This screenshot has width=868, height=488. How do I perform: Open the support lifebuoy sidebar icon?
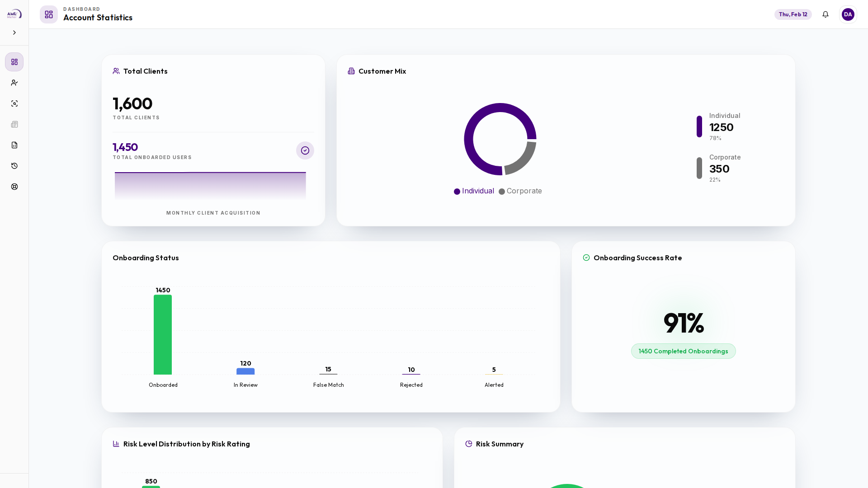(x=14, y=187)
